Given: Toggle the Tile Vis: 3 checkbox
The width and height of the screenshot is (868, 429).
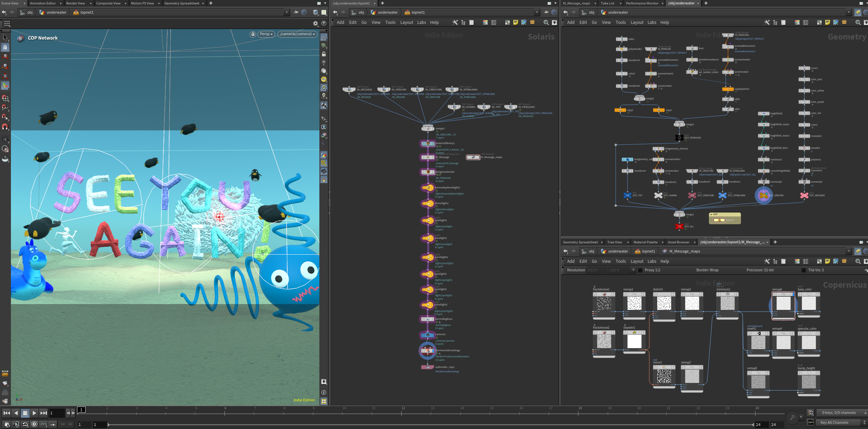Looking at the screenshot, I should (804, 270).
